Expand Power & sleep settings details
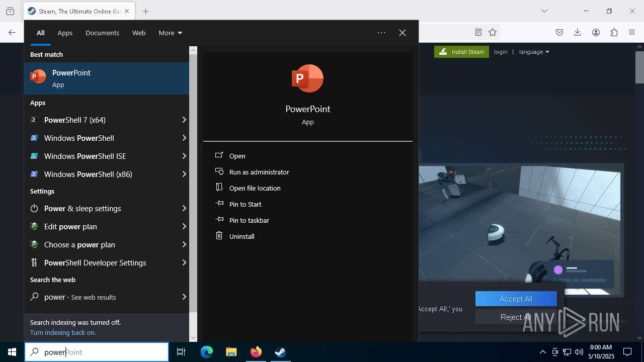Viewport: 644px width, 362px height. click(184, 208)
